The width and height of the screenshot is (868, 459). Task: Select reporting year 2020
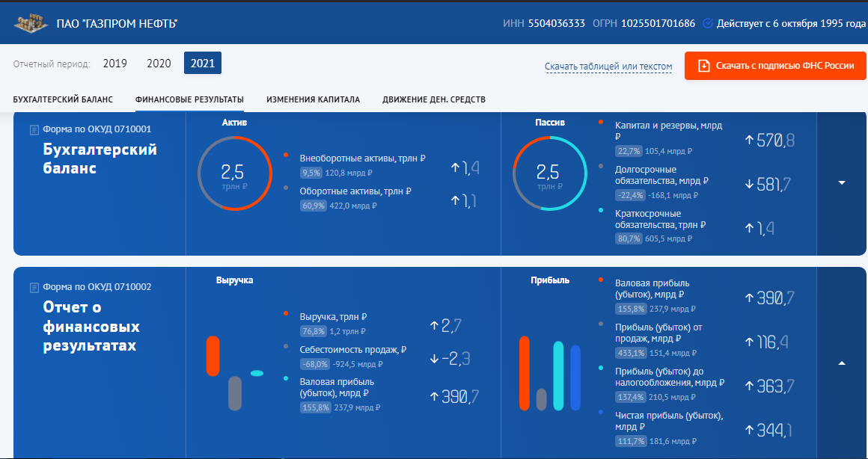(x=159, y=64)
